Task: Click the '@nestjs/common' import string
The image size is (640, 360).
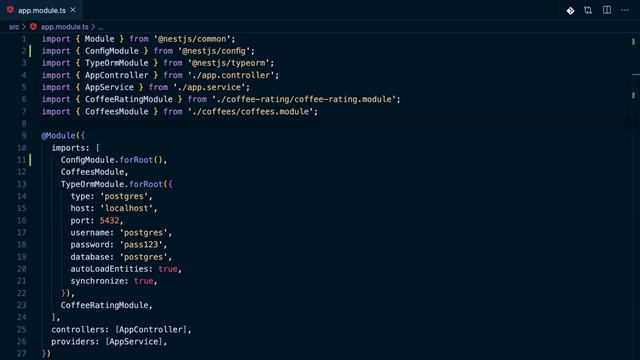Action: point(193,39)
